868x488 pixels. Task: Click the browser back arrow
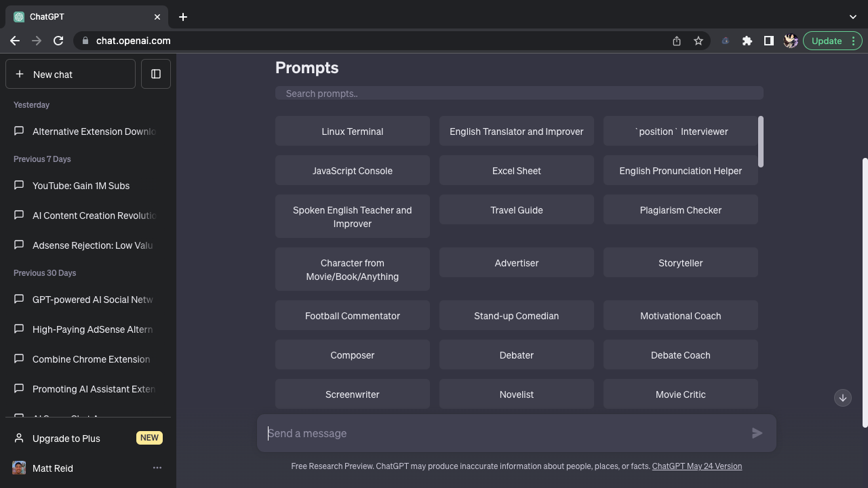[15, 41]
